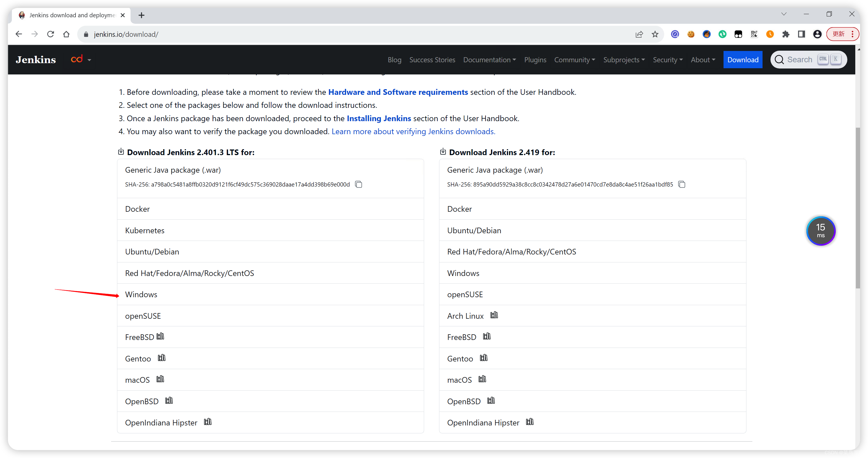Select the Plugins menu item
This screenshot has width=868, height=458.
(535, 59)
